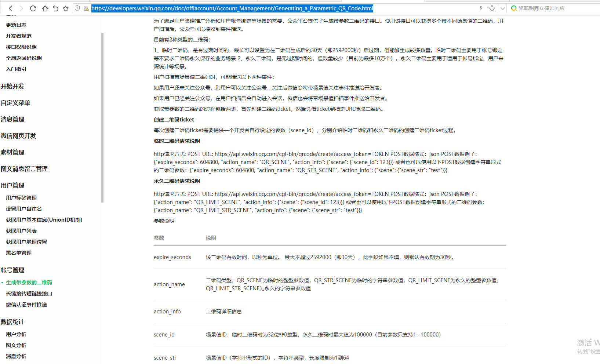
Task: Go back with the browser back arrow
Action: [11, 8]
